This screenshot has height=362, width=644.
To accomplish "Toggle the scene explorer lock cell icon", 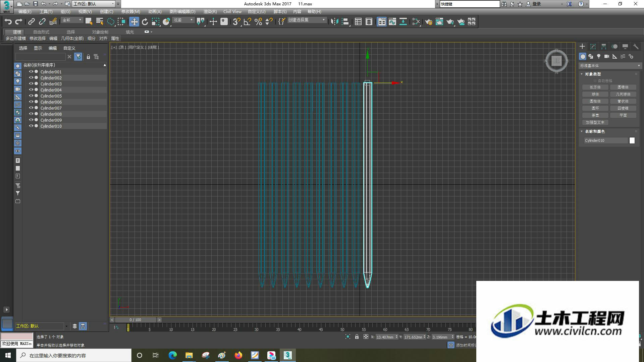I will [x=88, y=57].
